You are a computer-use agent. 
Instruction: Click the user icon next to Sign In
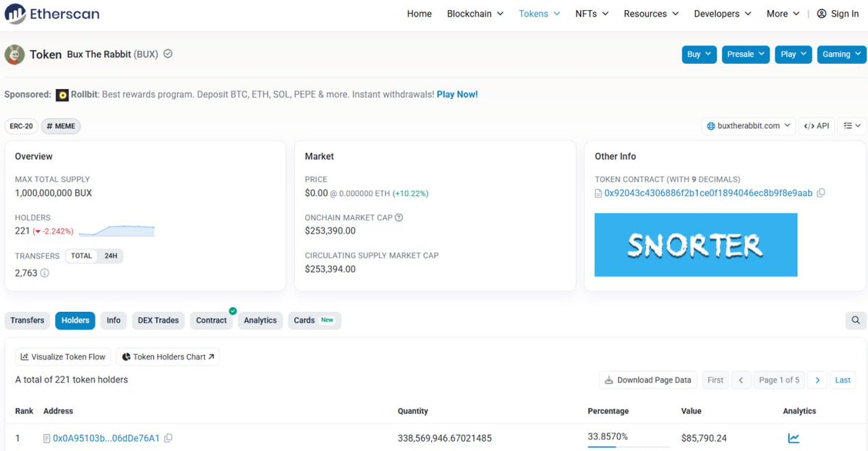pyautogui.click(x=822, y=14)
